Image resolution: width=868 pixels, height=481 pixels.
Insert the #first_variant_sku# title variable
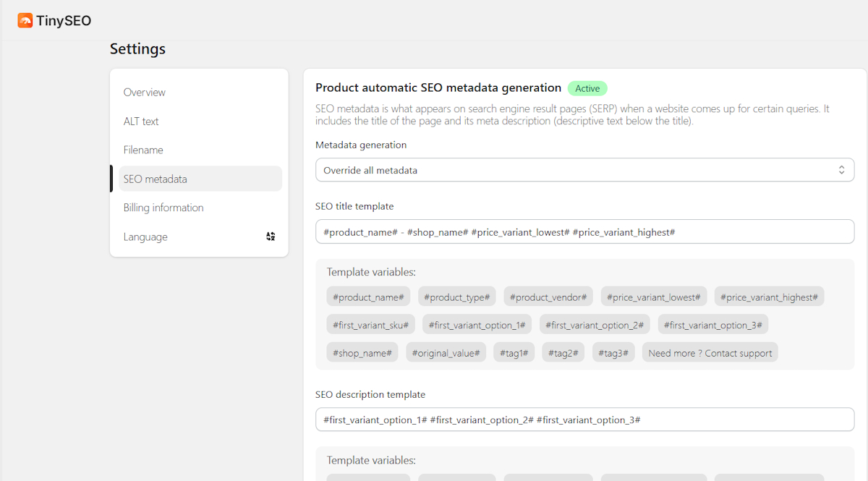pos(371,325)
